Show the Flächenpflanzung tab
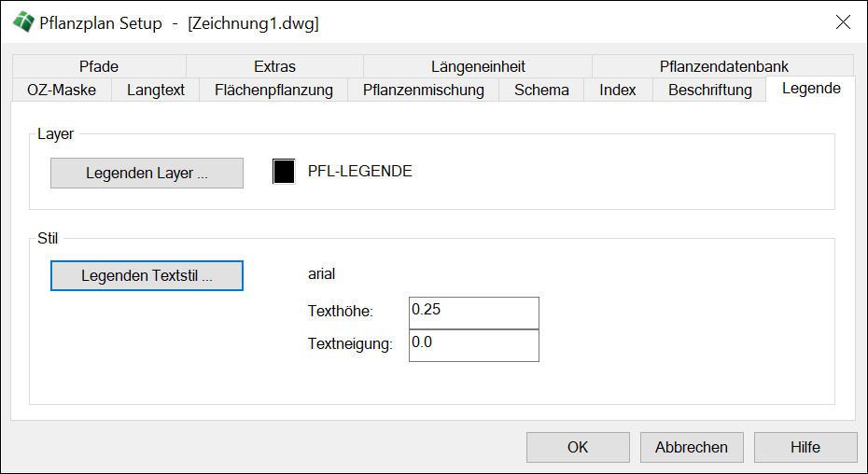This screenshot has width=868, height=474. [x=273, y=90]
